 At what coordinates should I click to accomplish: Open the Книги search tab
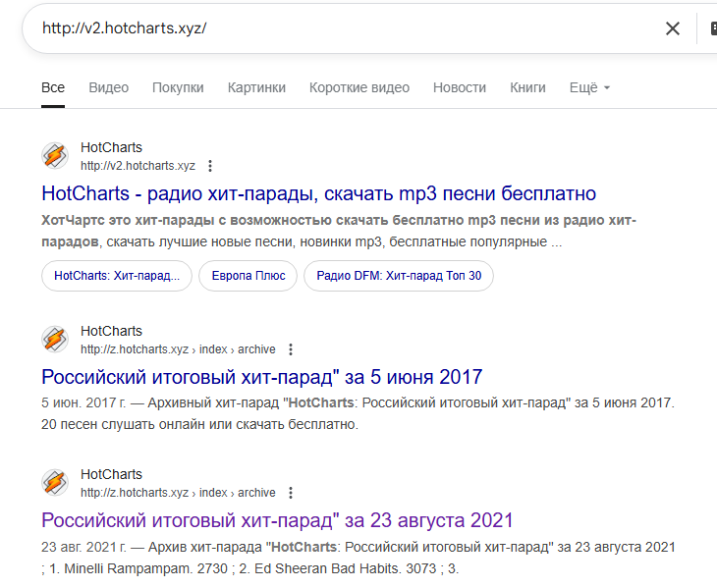[527, 87]
